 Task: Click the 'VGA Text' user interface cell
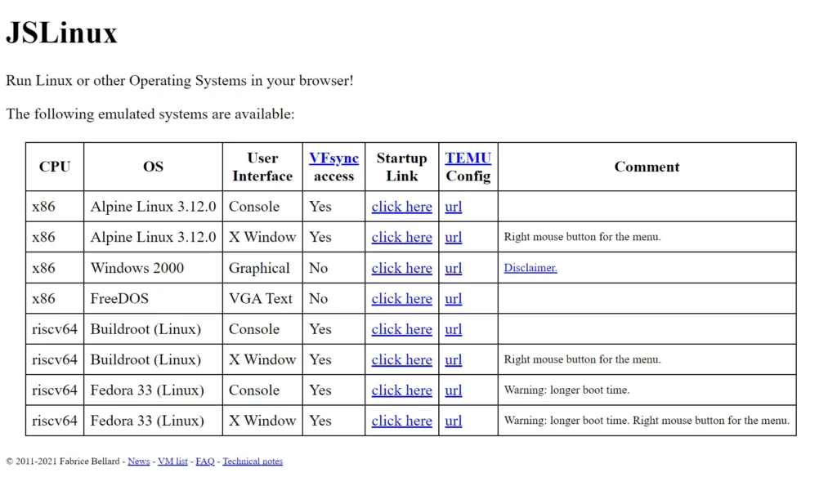tap(261, 298)
